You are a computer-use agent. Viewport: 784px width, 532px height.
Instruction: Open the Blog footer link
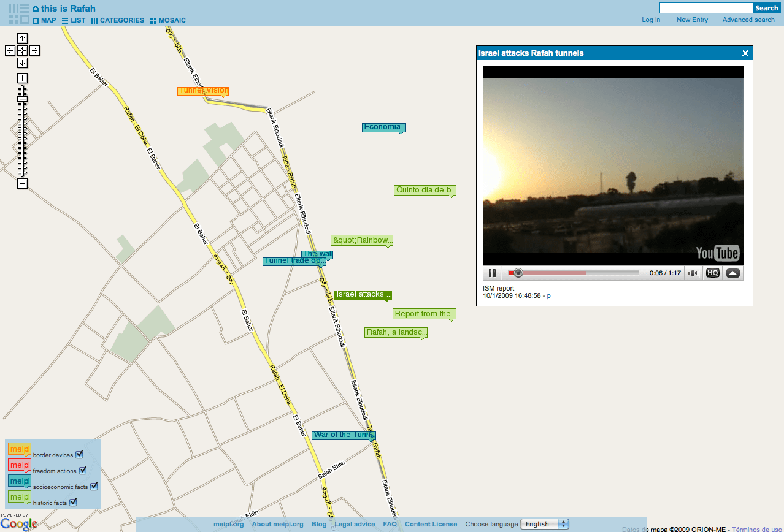pyautogui.click(x=319, y=524)
